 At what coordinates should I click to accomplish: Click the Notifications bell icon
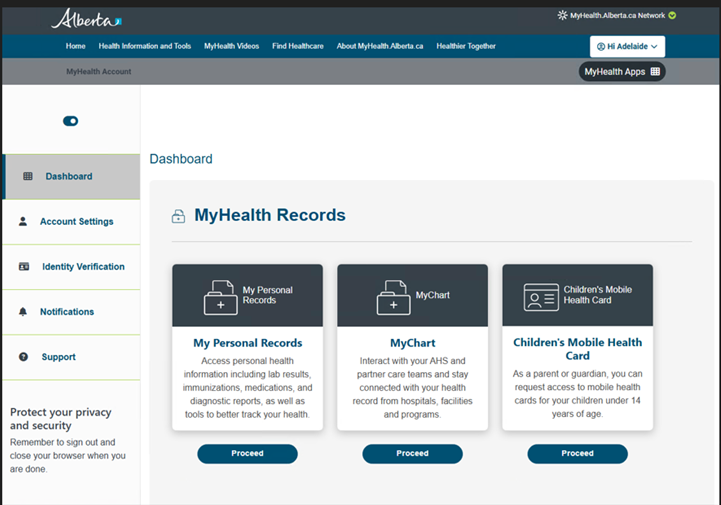(23, 311)
